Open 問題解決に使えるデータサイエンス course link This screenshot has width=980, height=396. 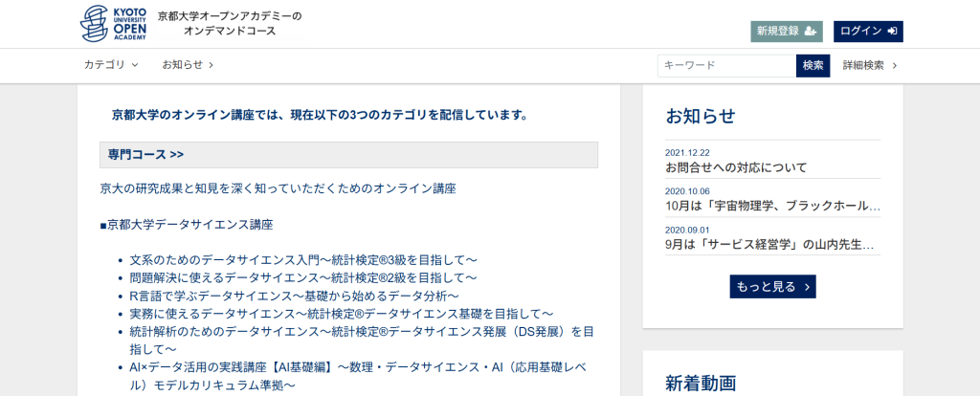click(302, 277)
